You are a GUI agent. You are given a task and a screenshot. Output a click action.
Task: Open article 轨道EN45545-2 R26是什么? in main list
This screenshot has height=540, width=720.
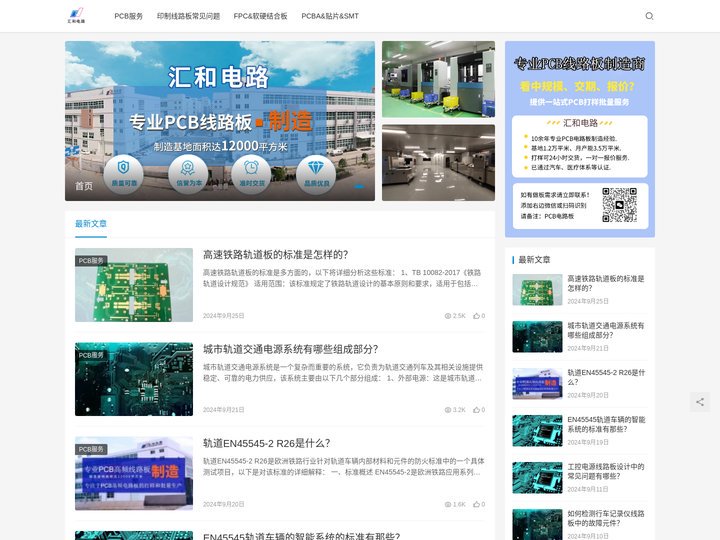[267, 443]
